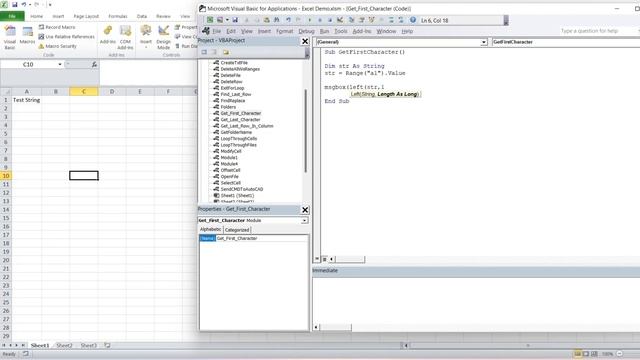The image size is (640, 360).
Task: Click Macro Security in Excel ribbon
Action: [58, 46]
